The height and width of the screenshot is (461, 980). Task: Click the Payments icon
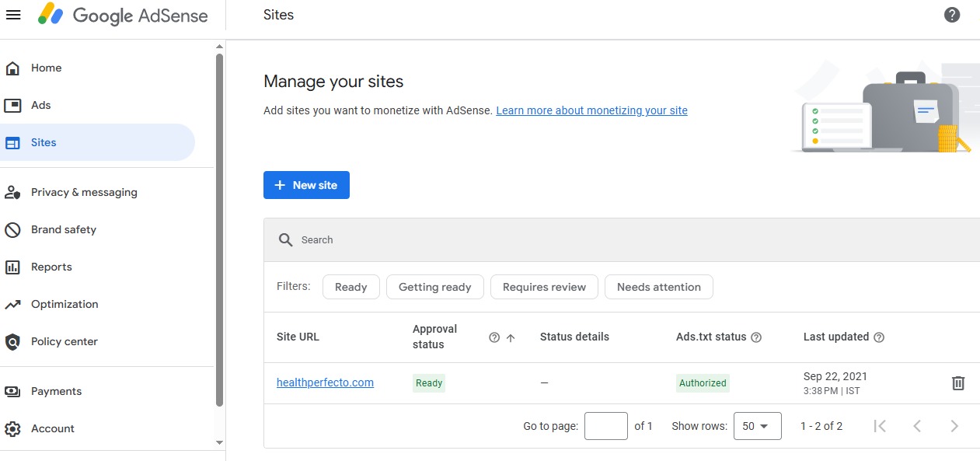coord(12,392)
